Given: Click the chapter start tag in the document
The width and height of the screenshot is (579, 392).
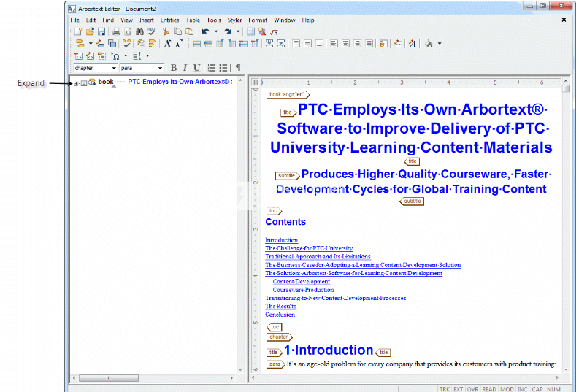Looking at the screenshot, I should click(279, 337).
